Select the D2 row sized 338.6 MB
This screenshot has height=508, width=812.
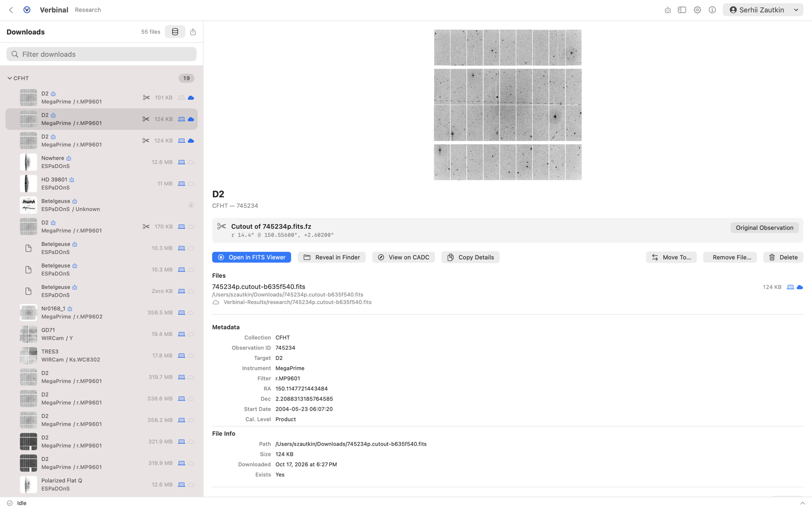pyautogui.click(x=101, y=398)
